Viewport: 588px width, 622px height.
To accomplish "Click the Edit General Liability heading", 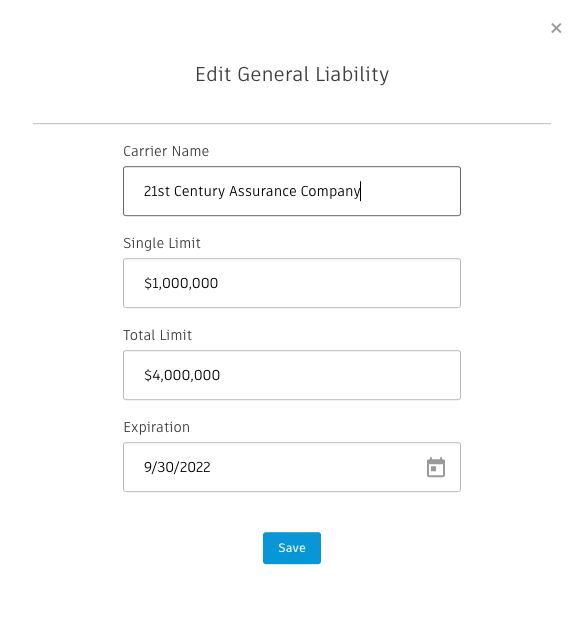I will tap(292, 75).
